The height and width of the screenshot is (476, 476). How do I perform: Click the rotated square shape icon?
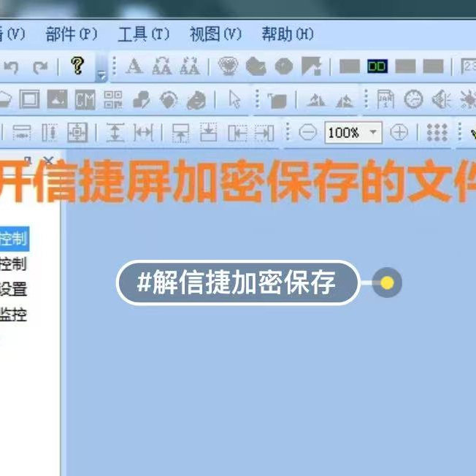[x=277, y=101]
